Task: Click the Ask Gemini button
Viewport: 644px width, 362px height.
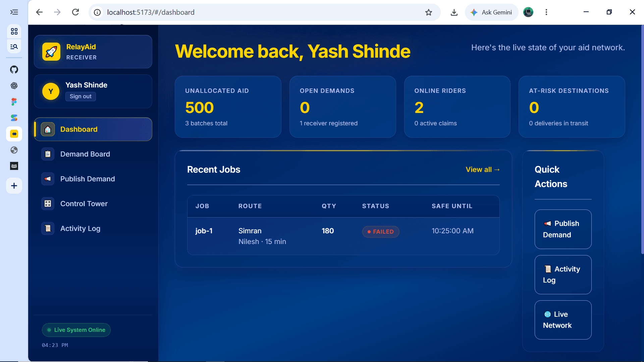Action: [x=492, y=12]
